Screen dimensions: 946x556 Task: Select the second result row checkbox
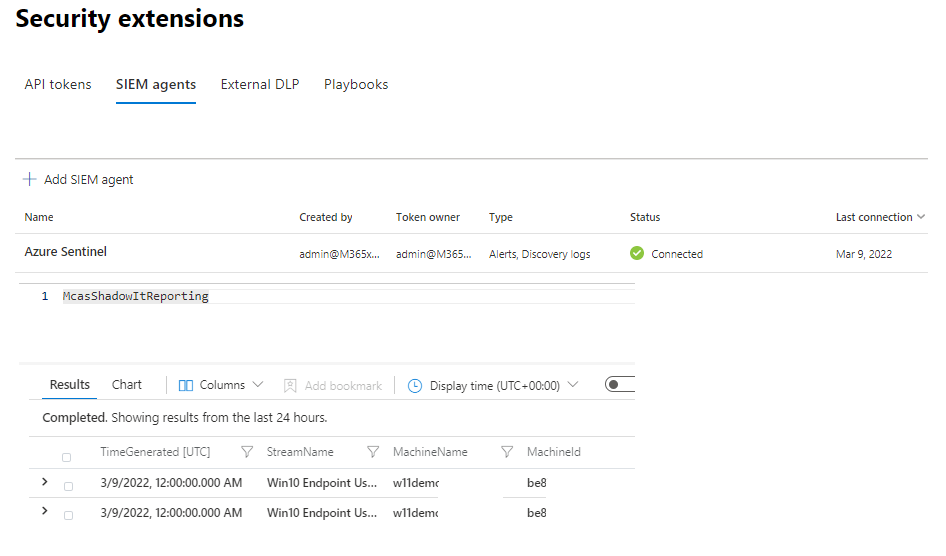point(68,515)
